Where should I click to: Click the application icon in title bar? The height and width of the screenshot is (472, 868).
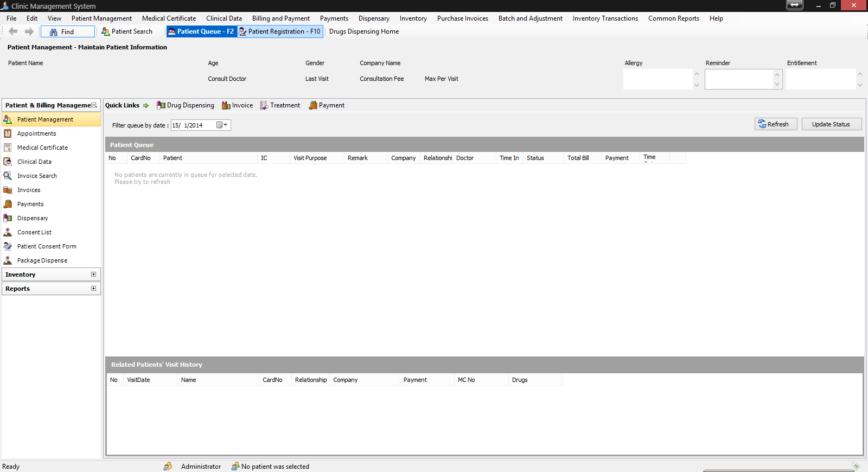click(5, 6)
